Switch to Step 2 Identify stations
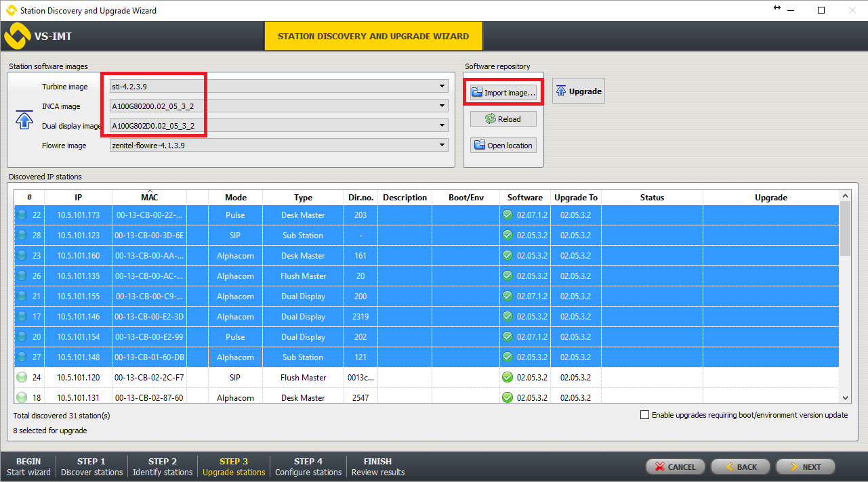Screen dimensions: 868x482 163,466
